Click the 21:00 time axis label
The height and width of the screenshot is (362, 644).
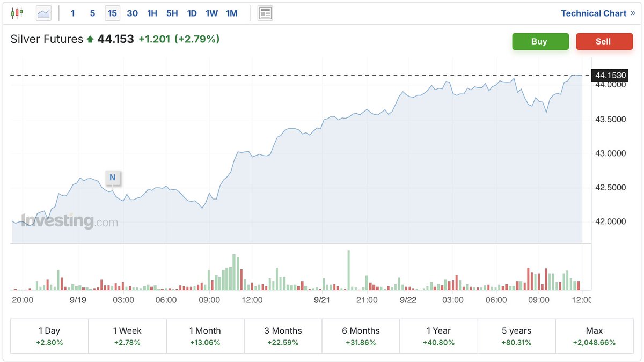coord(367,300)
